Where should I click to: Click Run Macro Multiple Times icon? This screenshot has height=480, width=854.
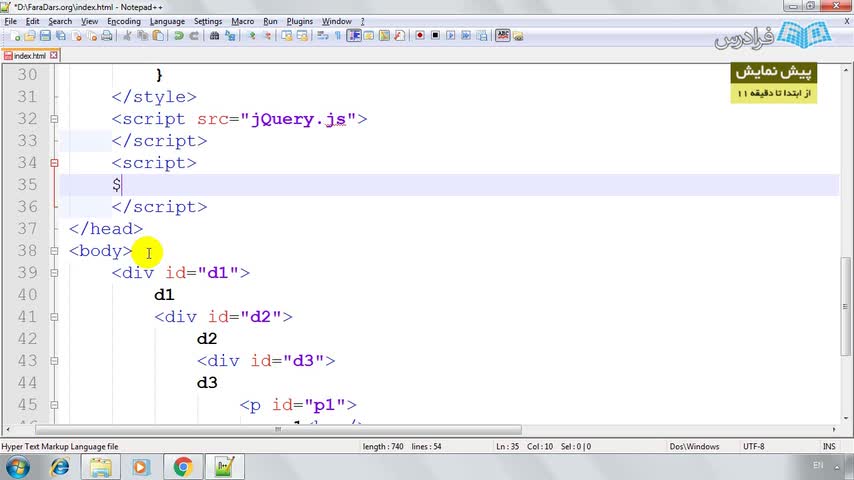tap(466, 36)
